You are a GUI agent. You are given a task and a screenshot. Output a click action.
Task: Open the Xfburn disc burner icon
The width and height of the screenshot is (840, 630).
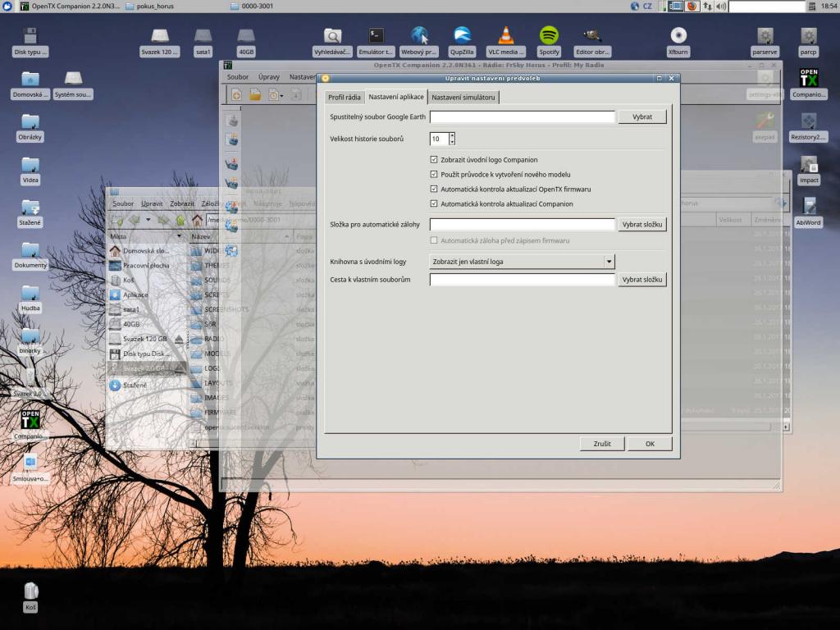coord(678,36)
